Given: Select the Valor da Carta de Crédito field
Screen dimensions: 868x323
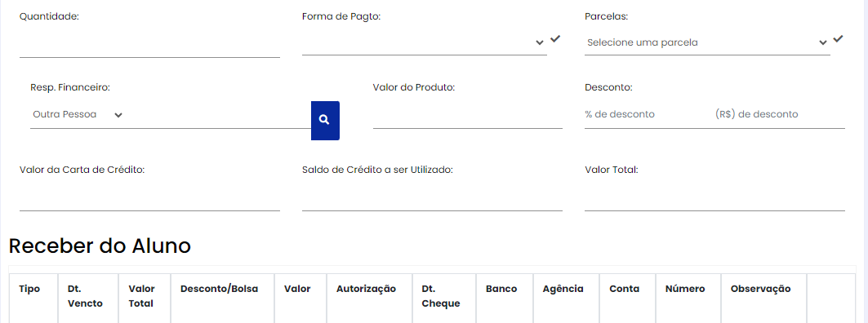Looking at the screenshot, I should [x=149, y=198].
